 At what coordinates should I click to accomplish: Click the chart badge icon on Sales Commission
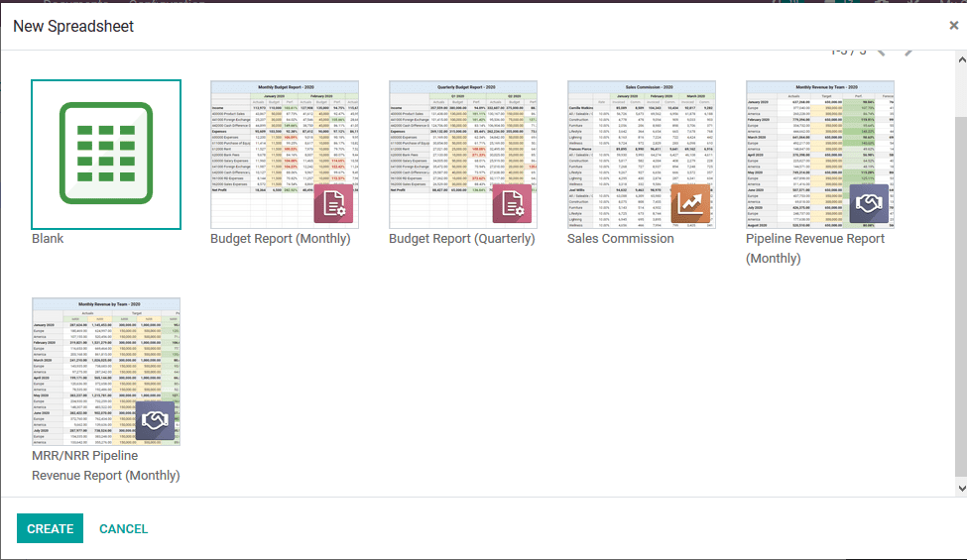click(691, 203)
